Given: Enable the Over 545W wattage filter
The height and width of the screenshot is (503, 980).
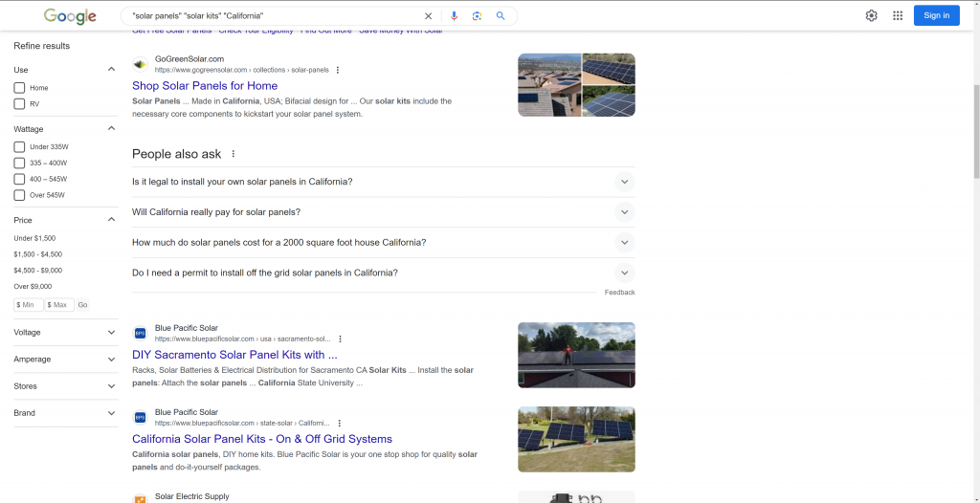Looking at the screenshot, I should click(19, 196).
